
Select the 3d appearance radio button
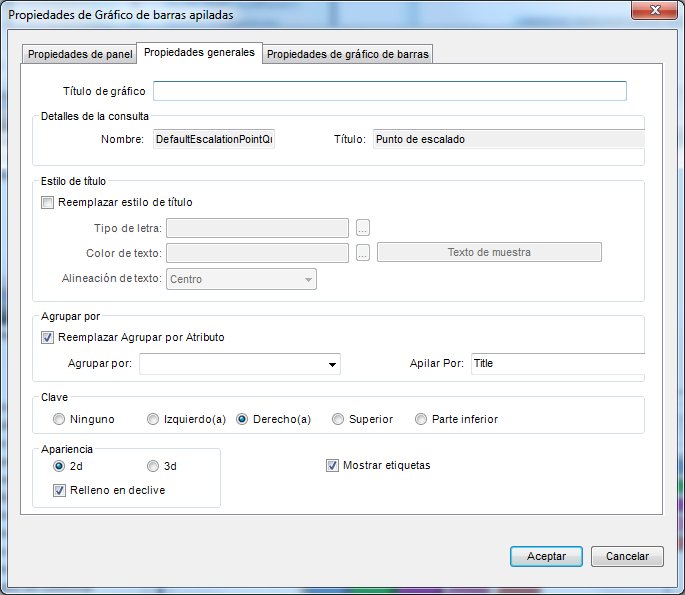[x=152, y=466]
